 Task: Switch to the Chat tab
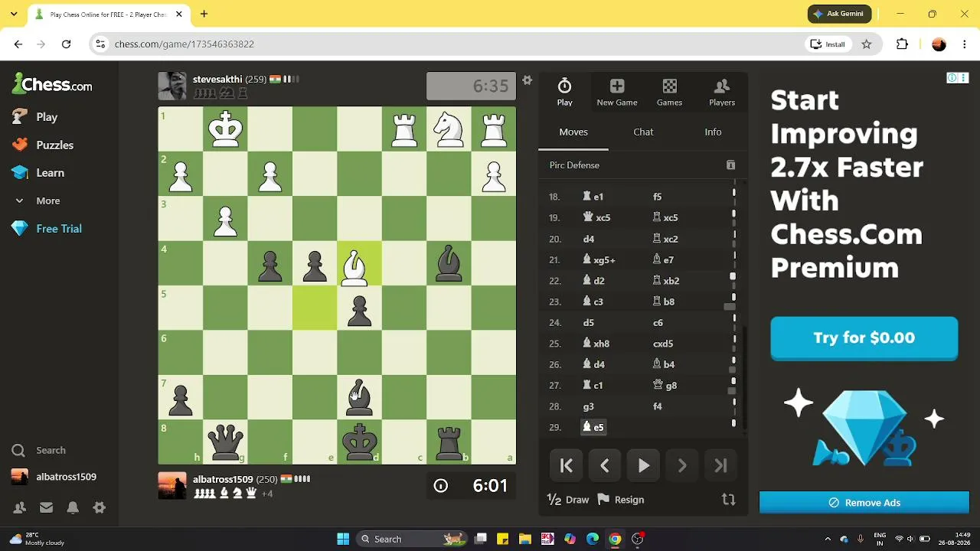643,132
